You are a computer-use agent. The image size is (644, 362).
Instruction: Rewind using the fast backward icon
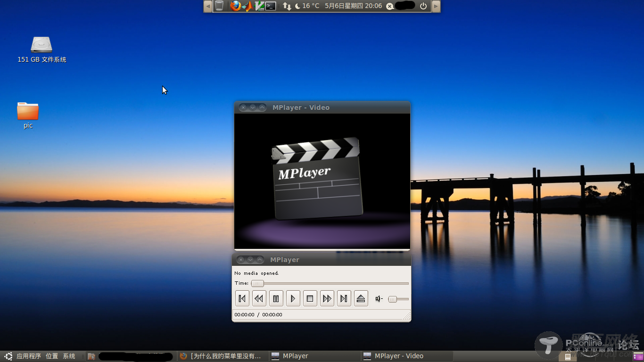[x=259, y=298]
